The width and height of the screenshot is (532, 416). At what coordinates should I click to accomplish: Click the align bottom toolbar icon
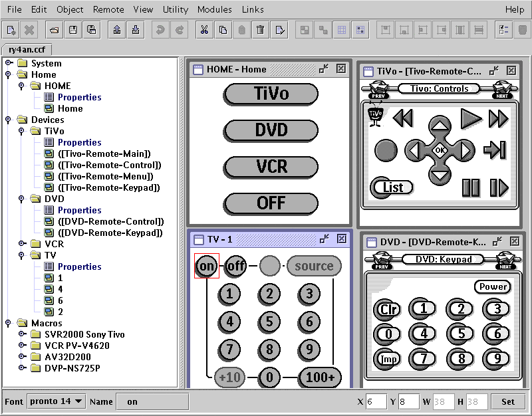[404, 30]
